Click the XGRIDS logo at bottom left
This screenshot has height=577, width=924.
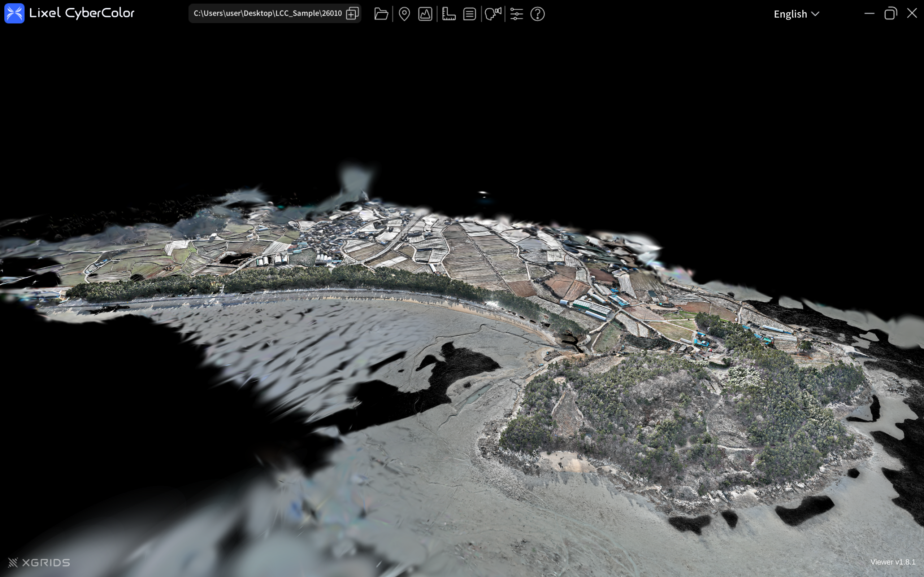click(x=39, y=563)
